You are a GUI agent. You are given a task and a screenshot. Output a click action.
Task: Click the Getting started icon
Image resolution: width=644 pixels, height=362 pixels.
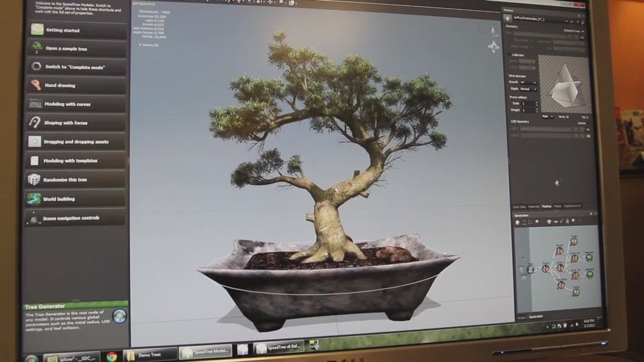point(37,29)
